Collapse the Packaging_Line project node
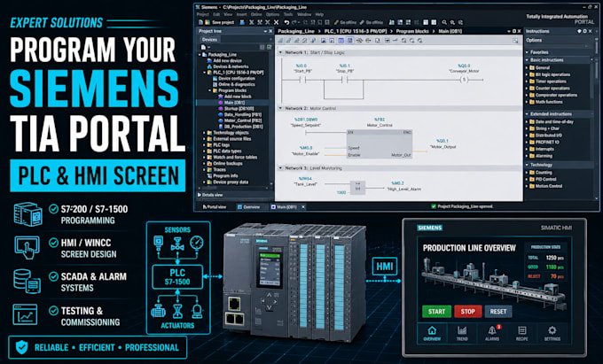 [200, 55]
